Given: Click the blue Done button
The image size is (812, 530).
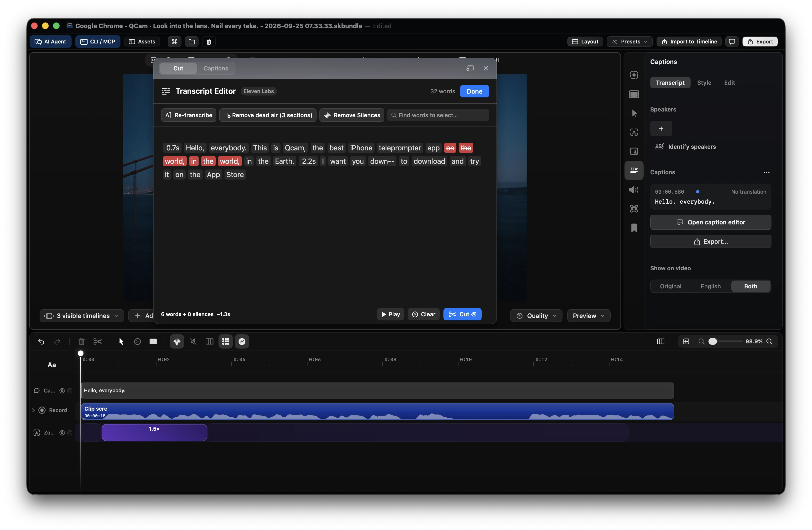Looking at the screenshot, I should (x=474, y=91).
